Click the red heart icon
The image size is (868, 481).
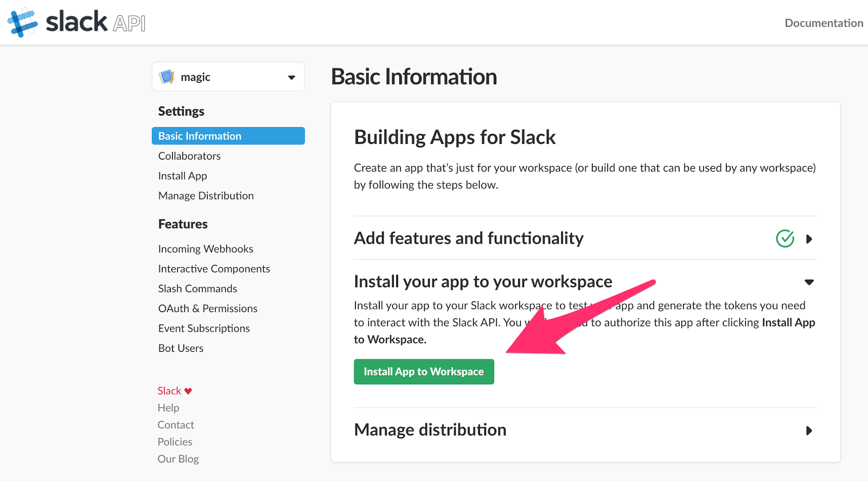(x=188, y=391)
